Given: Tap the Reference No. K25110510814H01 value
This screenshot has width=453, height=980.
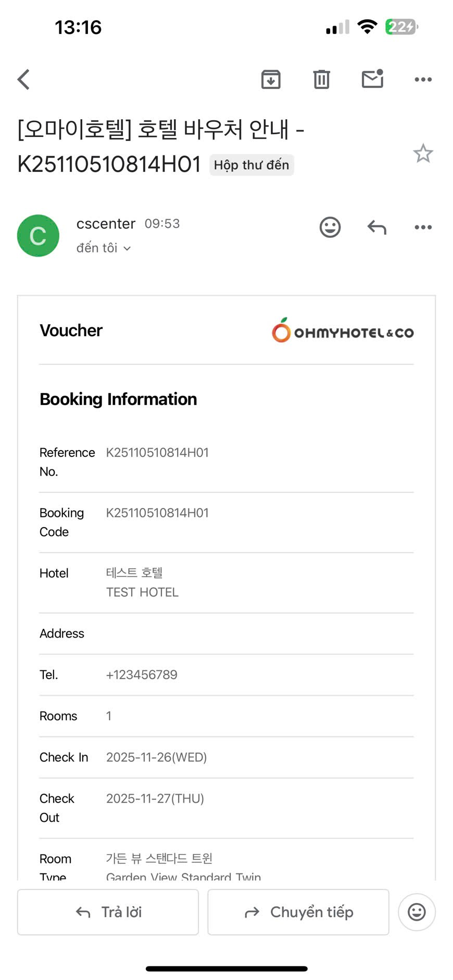Looking at the screenshot, I should point(157,452).
